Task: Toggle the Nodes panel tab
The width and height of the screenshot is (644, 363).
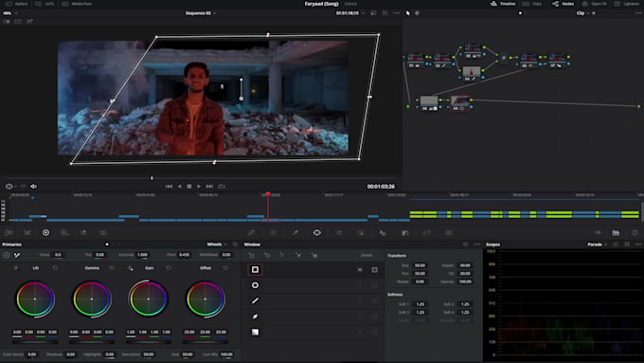Action: (563, 4)
